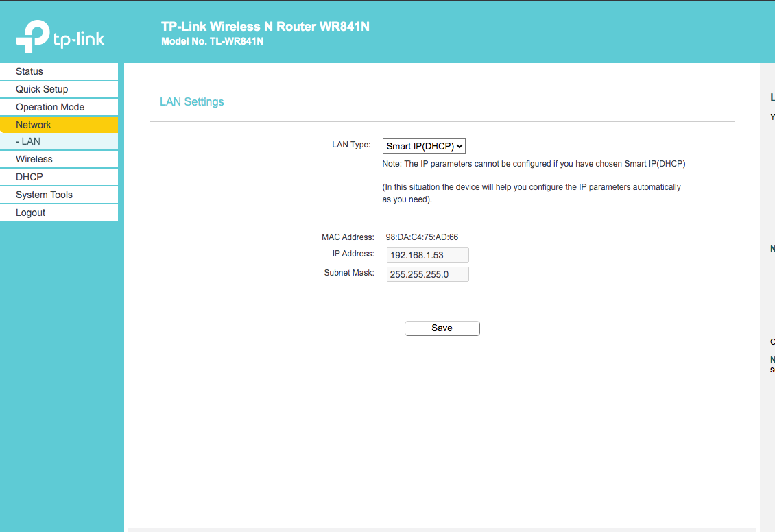Viewport: 775px width, 532px height.
Task: Click the LAN Settings heading
Action: [192, 101]
